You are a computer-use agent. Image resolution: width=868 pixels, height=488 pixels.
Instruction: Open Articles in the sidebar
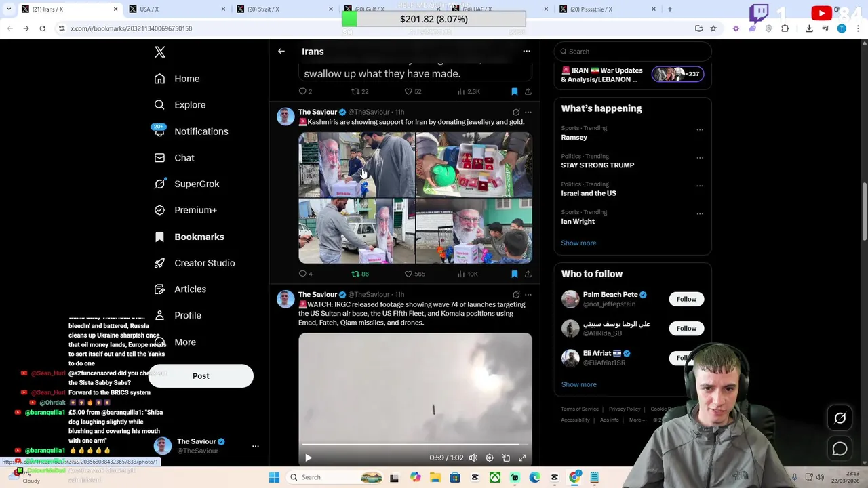pyautogui.click(x=180, y=289)
